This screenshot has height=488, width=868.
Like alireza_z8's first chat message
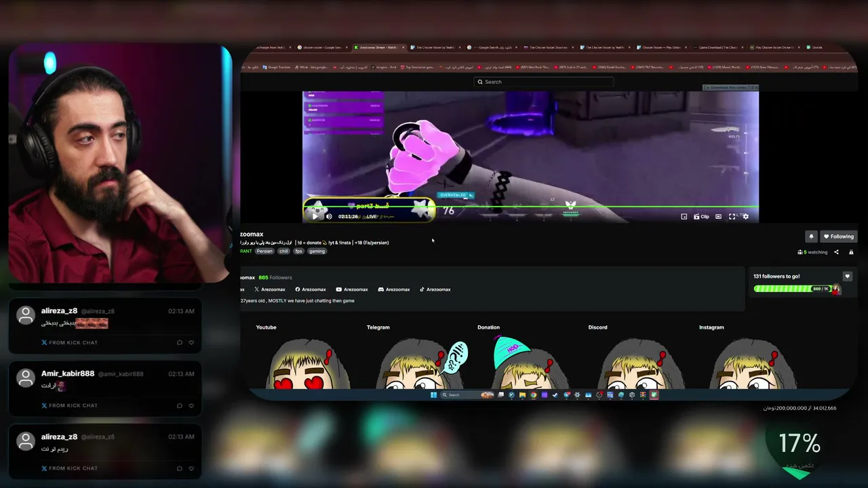(x=191, y=342)
